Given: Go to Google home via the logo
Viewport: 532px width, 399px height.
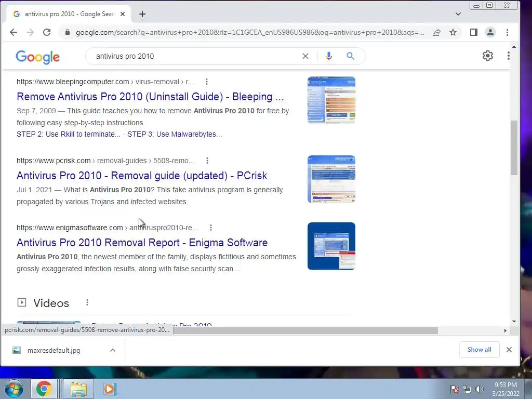Looking at the screenshot, I should pos(37,57).
